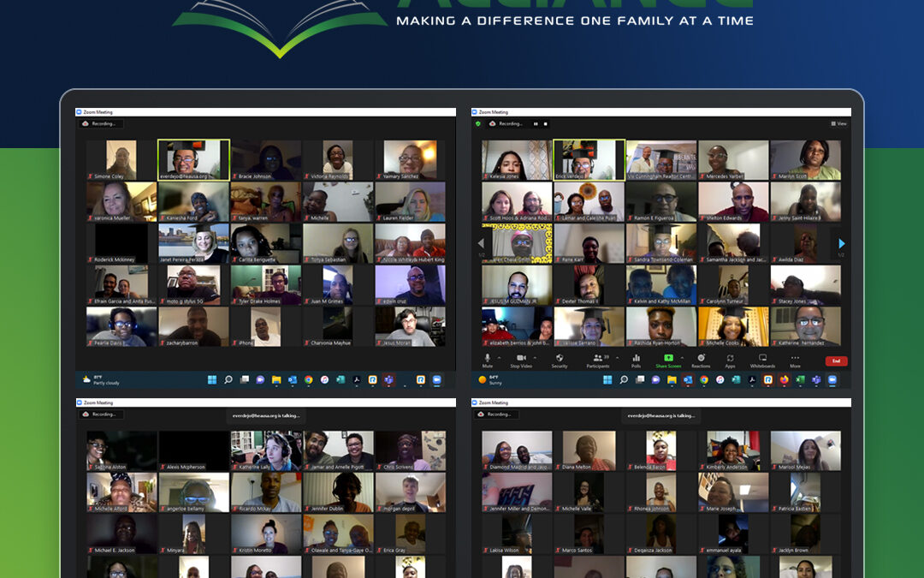Open the Participants panel icon
This screenshot has width=924, height=578.
[597, 358]
